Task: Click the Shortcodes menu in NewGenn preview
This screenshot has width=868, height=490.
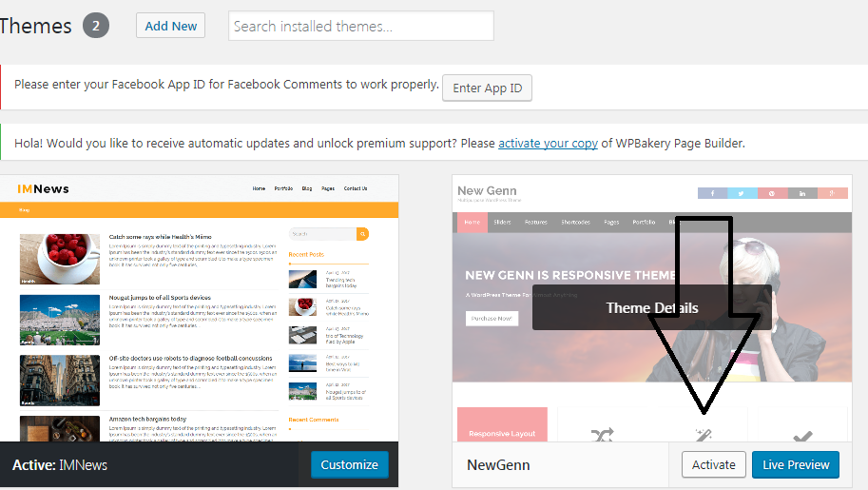Action: pos(575,223)
